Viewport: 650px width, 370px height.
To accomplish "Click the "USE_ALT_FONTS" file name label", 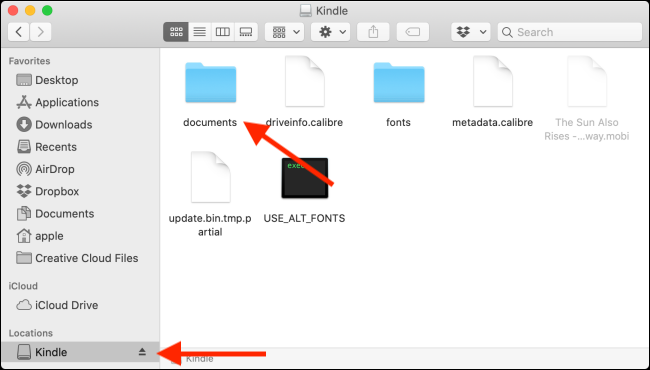I will (304, 218).
